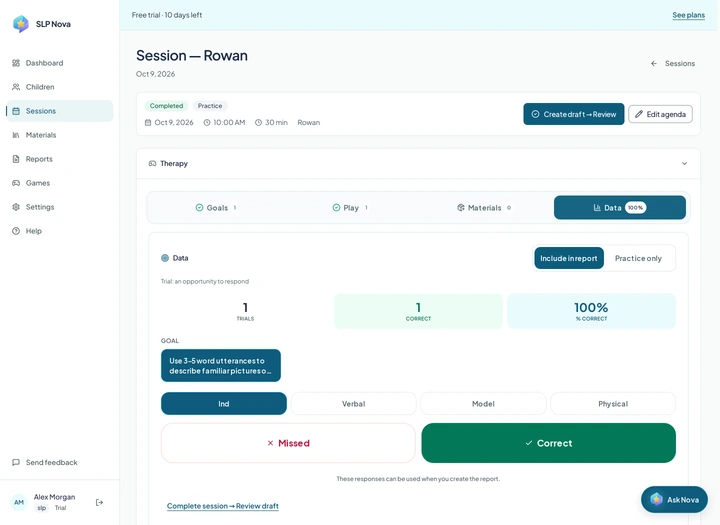Select Include in report option
This screenshot has height=525, width=720.
point(568,258)
